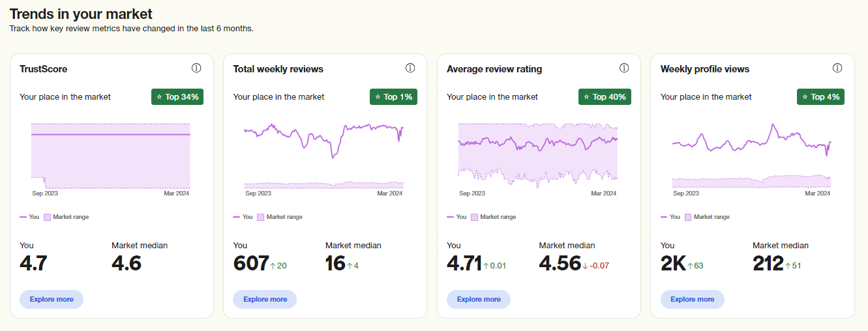Click Market range legend in TrustScore card
This screenshot has width=868, height=331.
coord(67,217)
